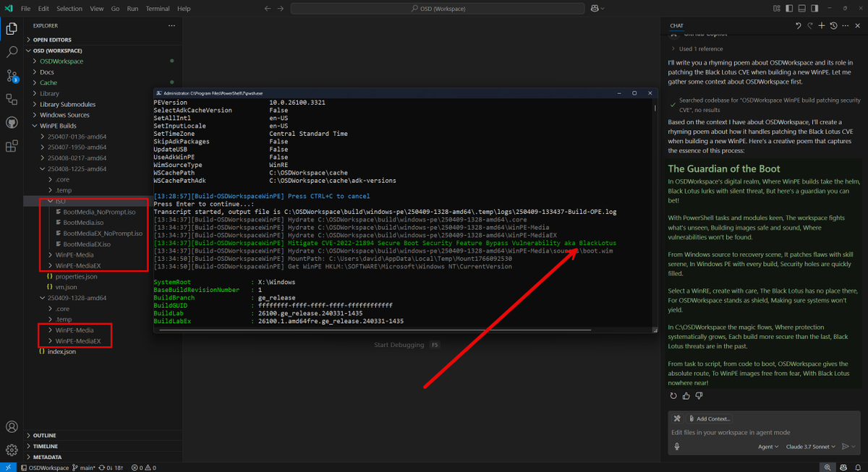Expand the Timeline section
The width and height of the screenshot is (868, 472).
point(46,447)
